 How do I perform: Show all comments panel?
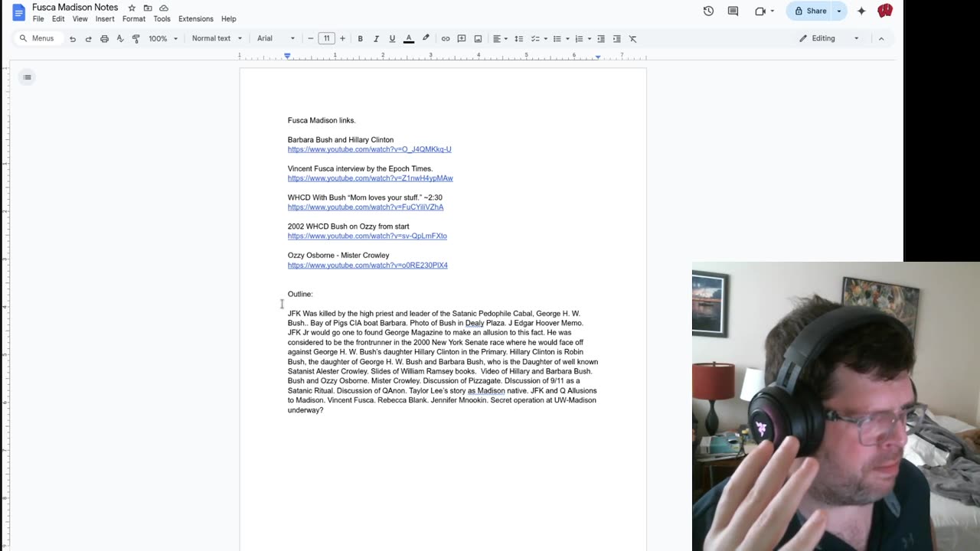[733, 11]
